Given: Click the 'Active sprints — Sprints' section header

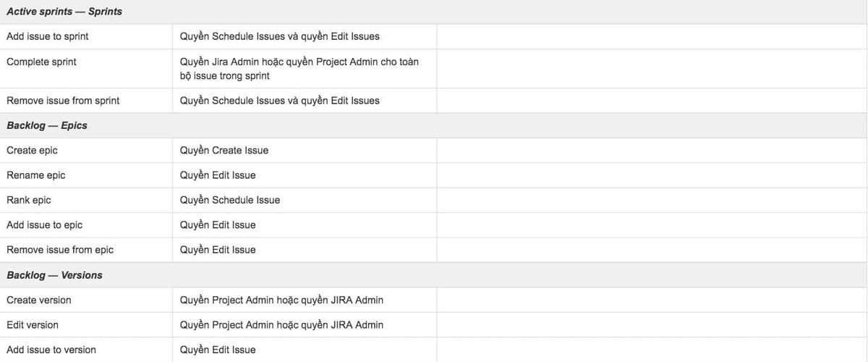Looking at the screenshot, I should tap(64, 12).
